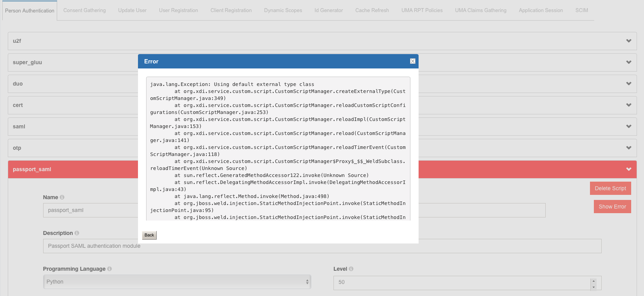
Task: Open the SCIM tab
Action: [x=581, y=10]
